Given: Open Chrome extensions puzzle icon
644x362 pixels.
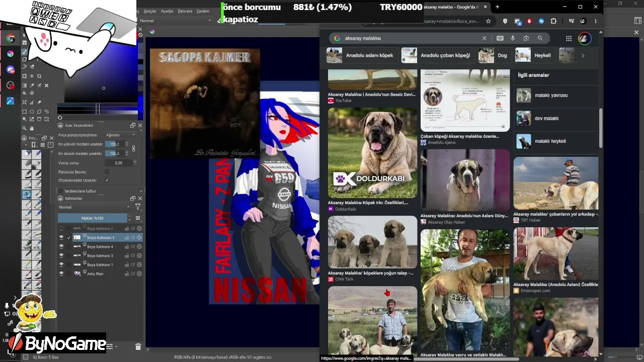Looking at the screenshot, I should point(553,21).
